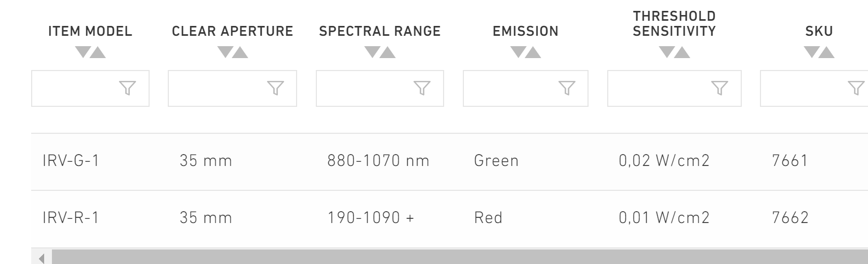Sort SKU column ascending
Viewport: 868px width, 264px height.
pyautogui.click(x=826, y=52)
